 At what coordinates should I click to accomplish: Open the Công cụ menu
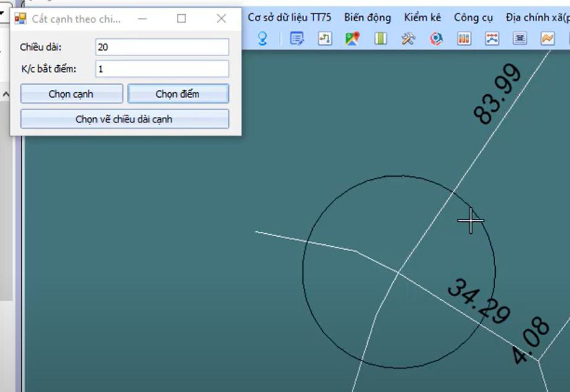[x=473, y=17]
